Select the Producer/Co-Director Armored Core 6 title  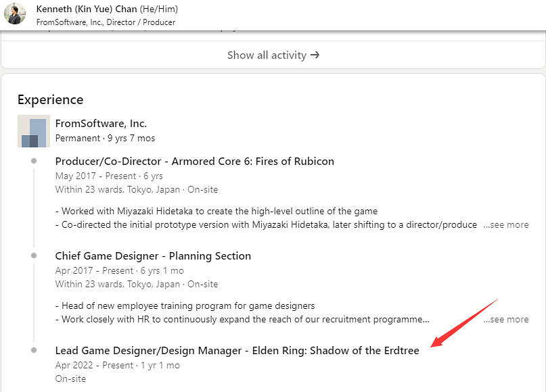click(194, 161)
